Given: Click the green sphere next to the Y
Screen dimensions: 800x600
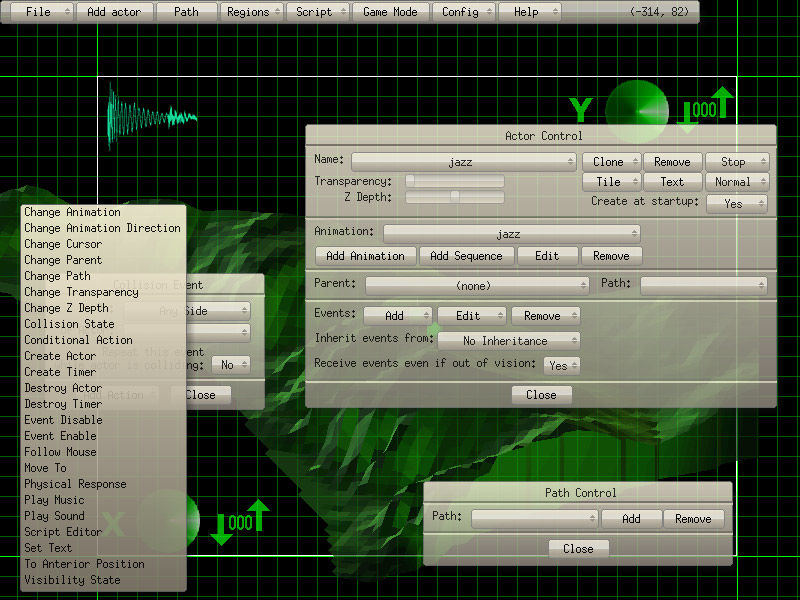Looking at the screenshot, I should 637,110.
